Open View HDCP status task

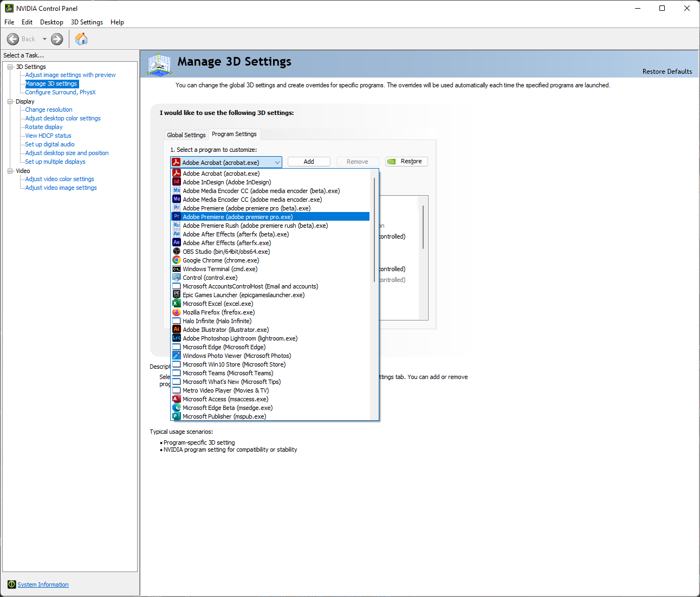[48, 136]
